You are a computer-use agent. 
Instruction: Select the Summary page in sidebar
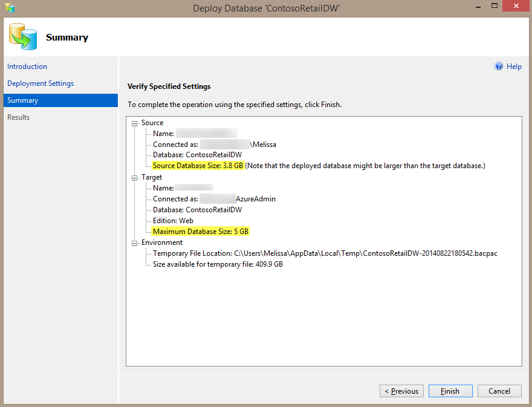pyautogui.click(x=60, y=100)
